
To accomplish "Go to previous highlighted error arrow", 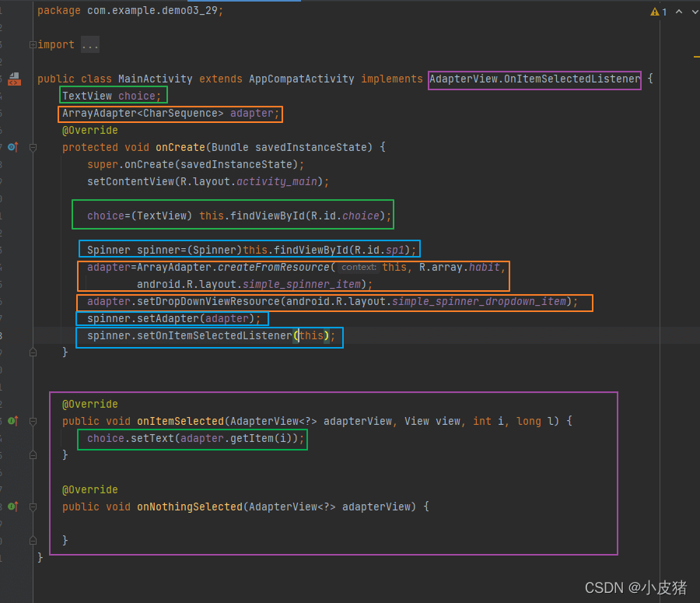I will [x=678, y=12].
